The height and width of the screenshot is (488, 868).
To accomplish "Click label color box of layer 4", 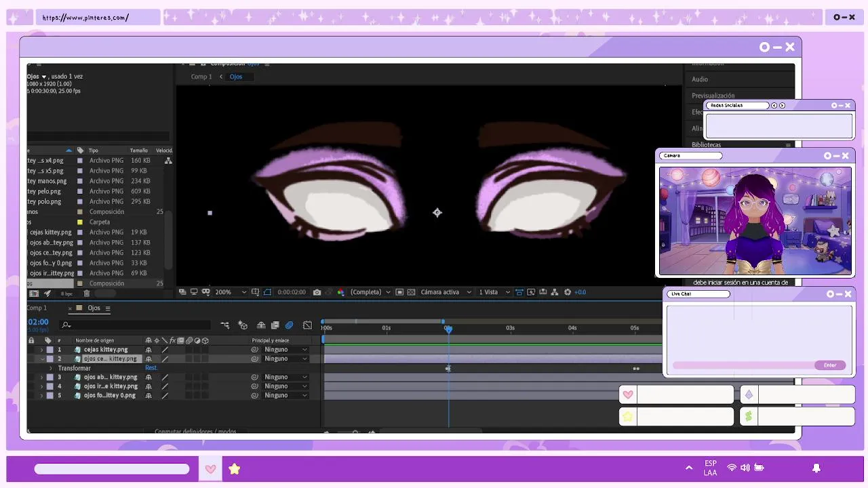I will [x=50, y=386].
